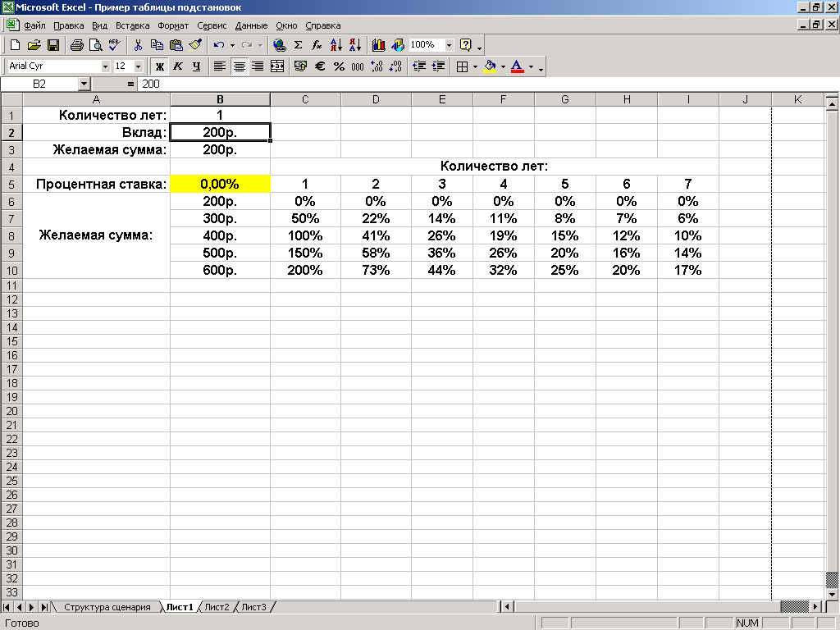The width and height of the screenshot is (840, 630).
Task: Cut selection with the scissors icon
Action: [x=138, y=45]
